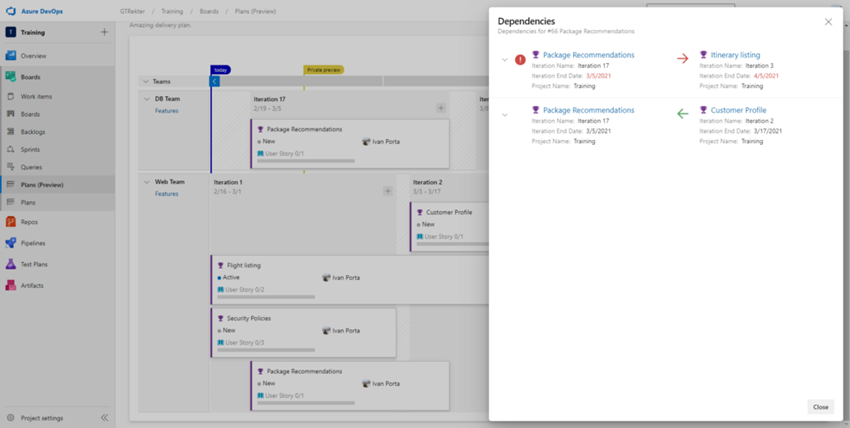
Task: Open the Pipelines hub icon
Action: (x=10, y=243)
